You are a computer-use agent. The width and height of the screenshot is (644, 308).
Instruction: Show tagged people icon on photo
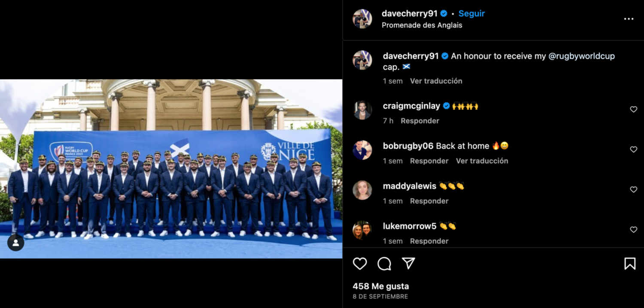pyautogui.click(x=16, y=243)
